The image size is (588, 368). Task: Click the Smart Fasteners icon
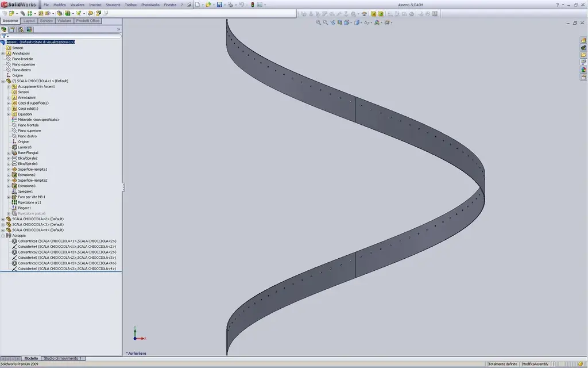(41, 13)
